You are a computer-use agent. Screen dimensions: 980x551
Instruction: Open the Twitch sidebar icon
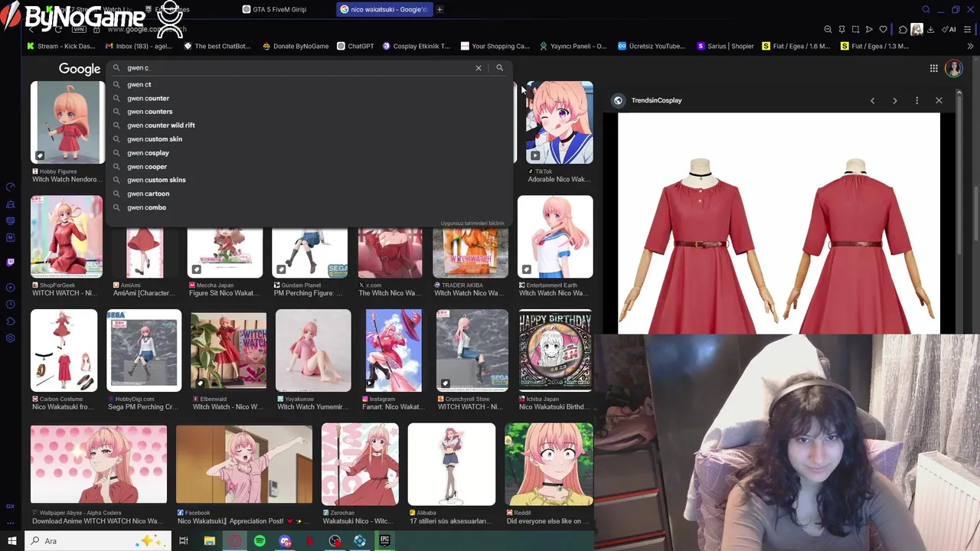tap(10, 262)
